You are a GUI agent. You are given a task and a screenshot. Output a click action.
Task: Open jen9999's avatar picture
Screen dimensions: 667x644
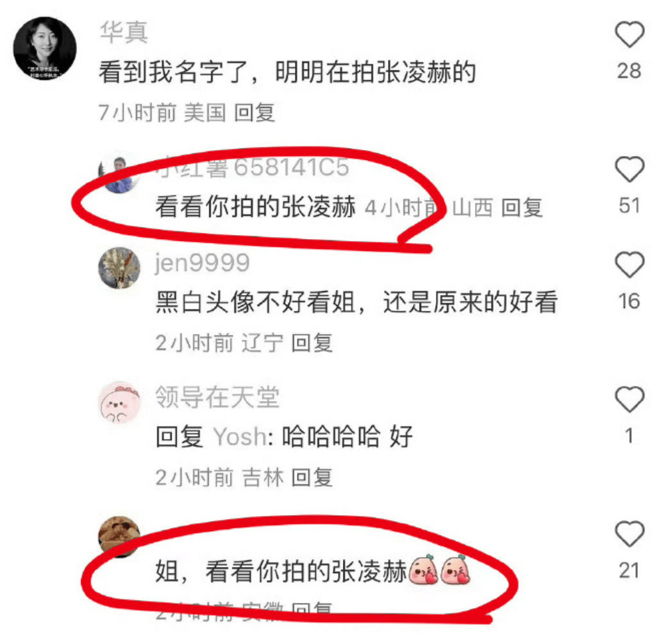click(119, 268)
